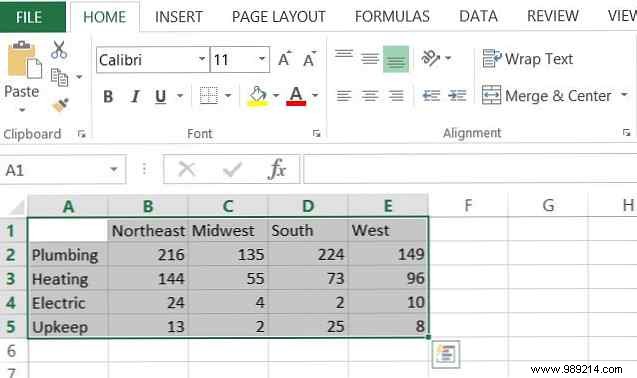The width and height of the screenshot is (637, 378).
Task: Open Merge & Center dropdown arrow
Action: pos(624,95)
